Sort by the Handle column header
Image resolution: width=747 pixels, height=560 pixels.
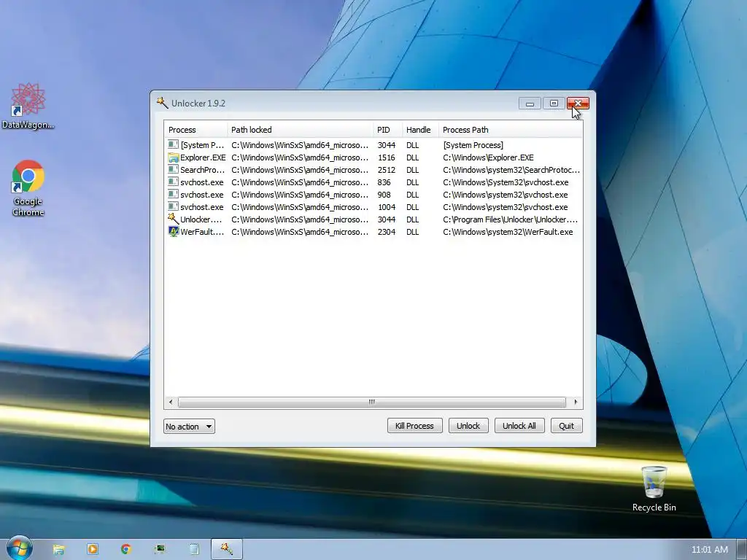click(420, 130)
